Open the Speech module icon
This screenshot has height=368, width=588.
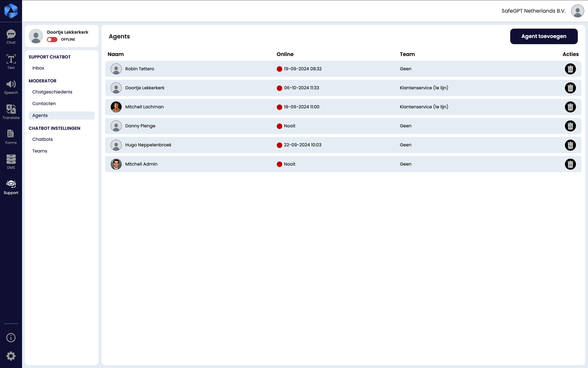click(11, 87)
